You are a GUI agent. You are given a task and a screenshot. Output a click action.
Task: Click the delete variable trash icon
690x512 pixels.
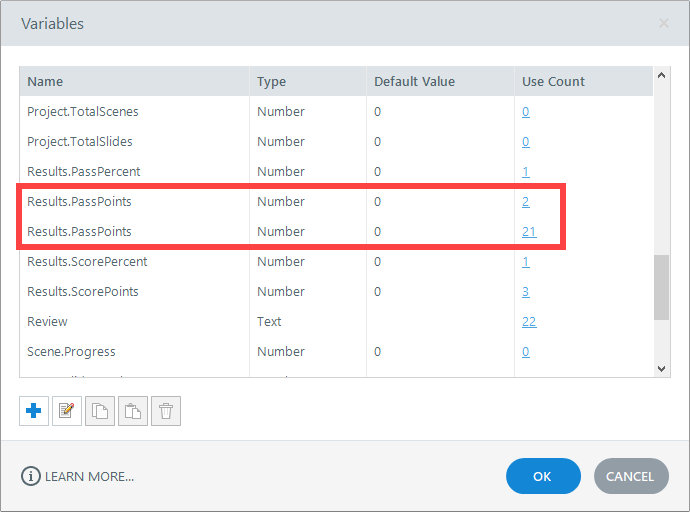tap(166, 411)
